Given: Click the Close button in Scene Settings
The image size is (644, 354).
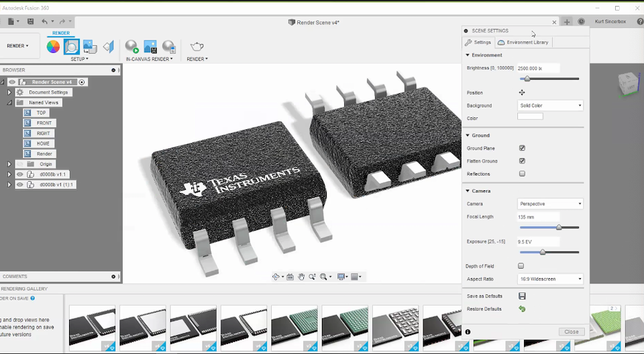Looking at the screenshot, I should 571,332.
